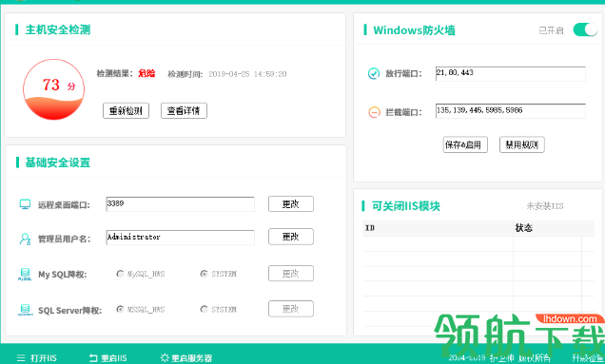The image size is (605, 364).
Task: Select MSSQL_HWS radio option
Action: (120, 309)
